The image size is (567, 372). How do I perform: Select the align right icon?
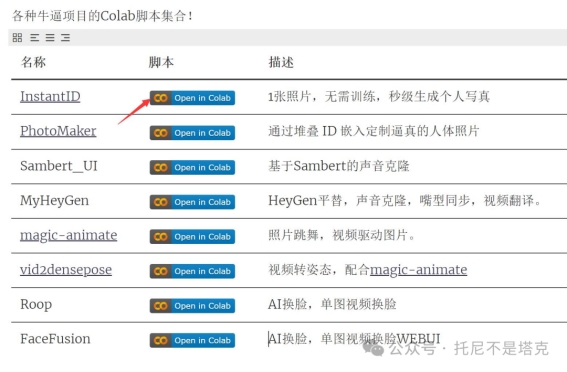pyautogui.click(x=65, y=37)
